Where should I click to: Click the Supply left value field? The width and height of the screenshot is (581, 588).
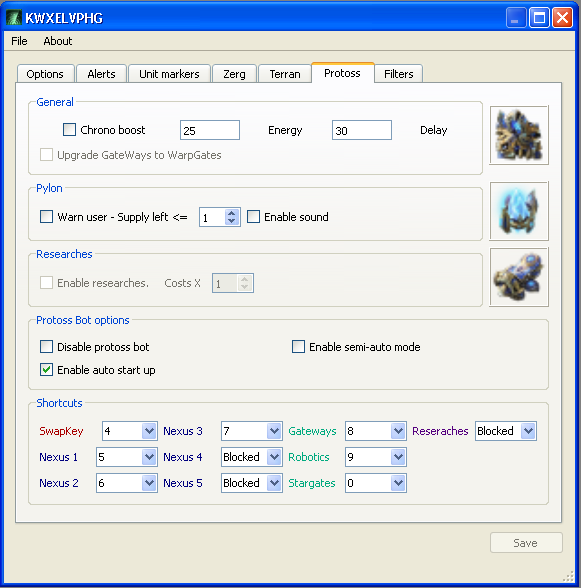coord(212,217)
